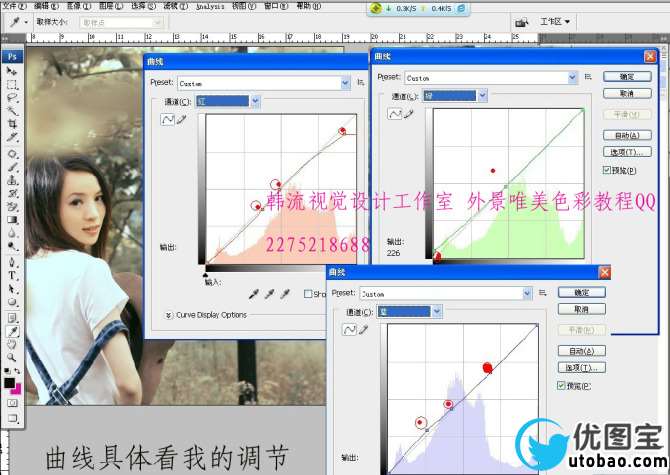Image resolution: width=670 pixels, height=475 pixels.
Task: Click the magenta background color swatch
Action: point(17,389)
